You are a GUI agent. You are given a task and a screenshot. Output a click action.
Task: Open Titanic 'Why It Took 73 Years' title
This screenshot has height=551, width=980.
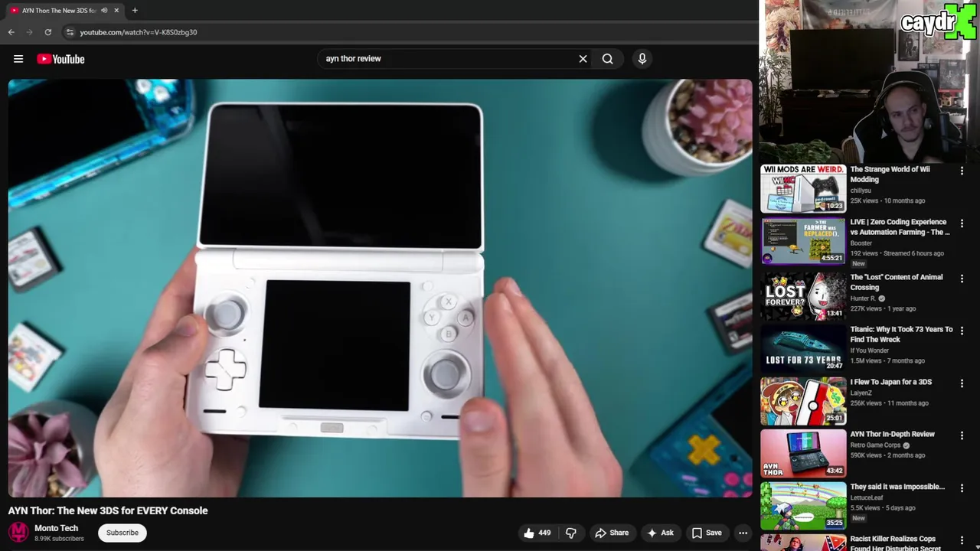[x=901, y=334]
